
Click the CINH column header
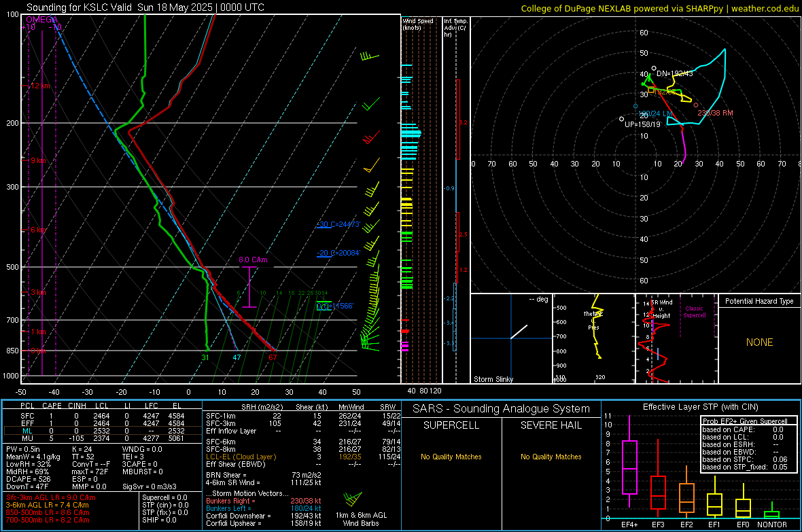(x=77, y=406)
